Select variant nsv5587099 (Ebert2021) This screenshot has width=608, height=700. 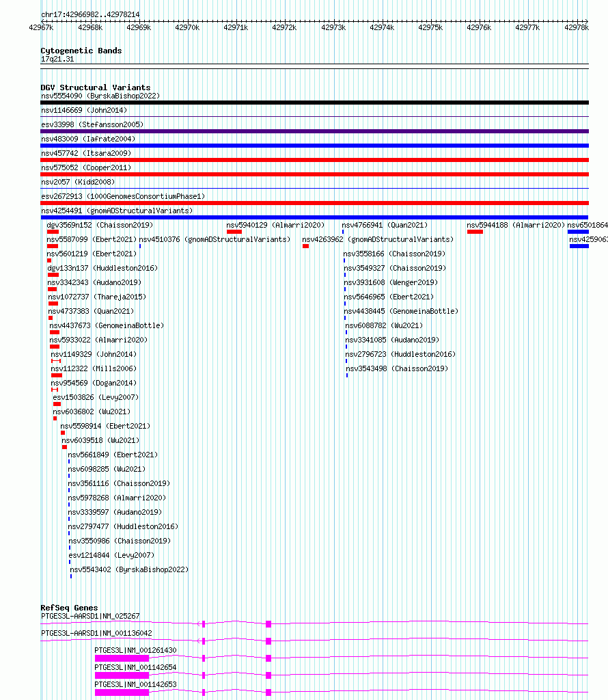(x=92, y=239)
